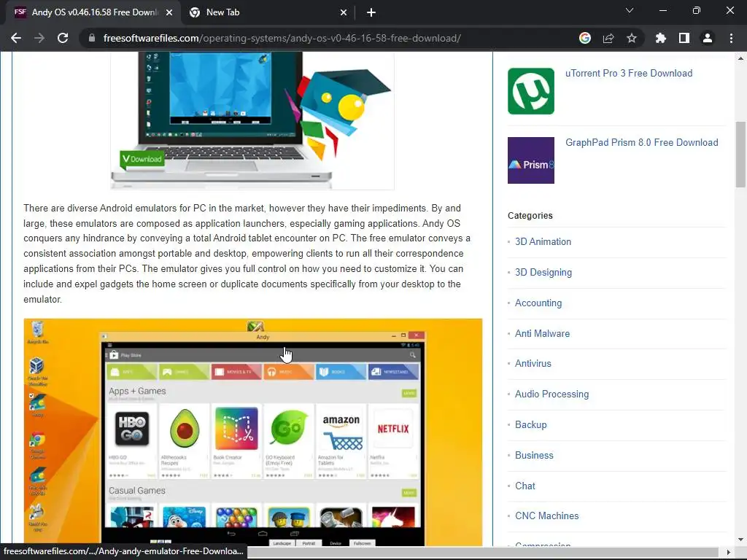747x560 pixels.
Task: Click the green Download badge on laptop image
Action: (142, 159)
